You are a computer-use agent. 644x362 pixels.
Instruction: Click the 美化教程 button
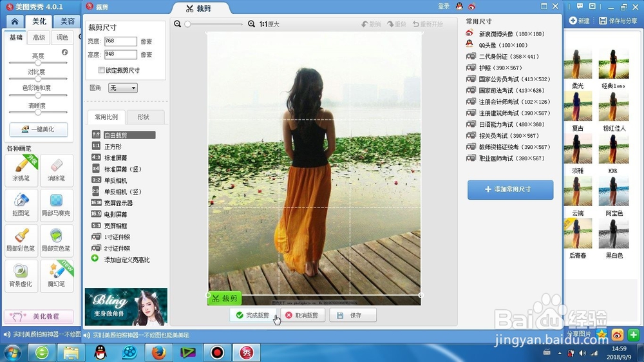point(39,316)
